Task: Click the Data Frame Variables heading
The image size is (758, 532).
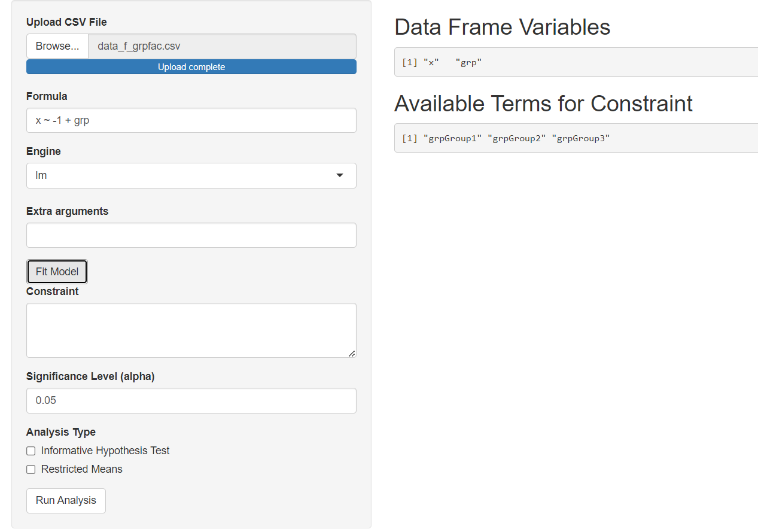Action: (x=503, y=27)
